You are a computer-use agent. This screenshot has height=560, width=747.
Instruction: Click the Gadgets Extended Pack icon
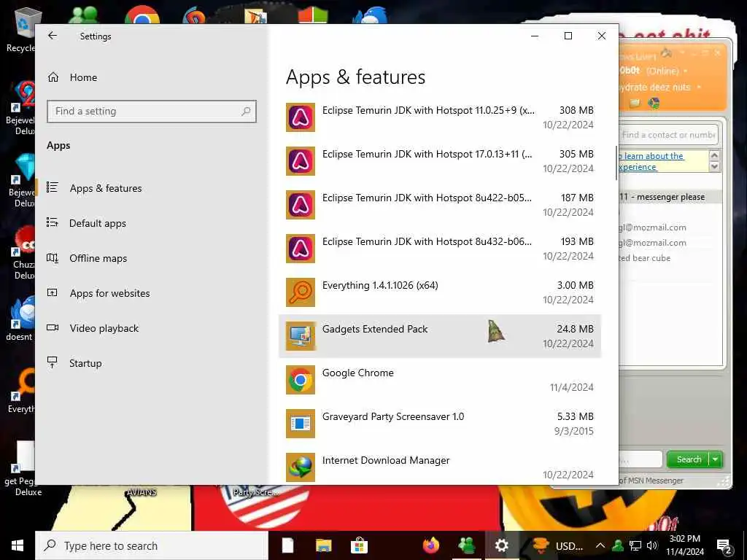pos(300,336)
